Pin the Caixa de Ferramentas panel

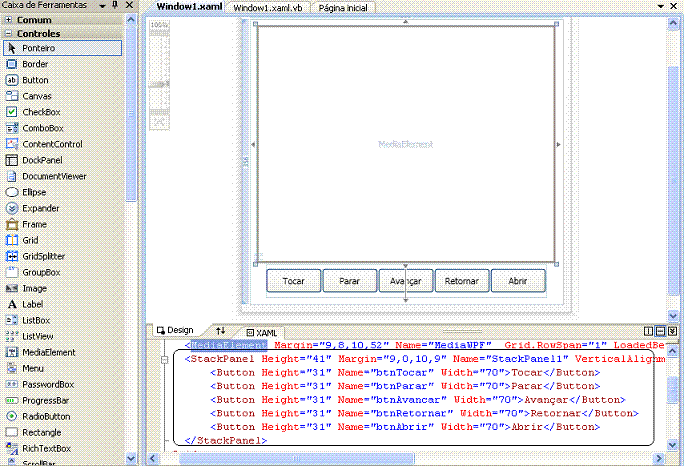(115, 6)
